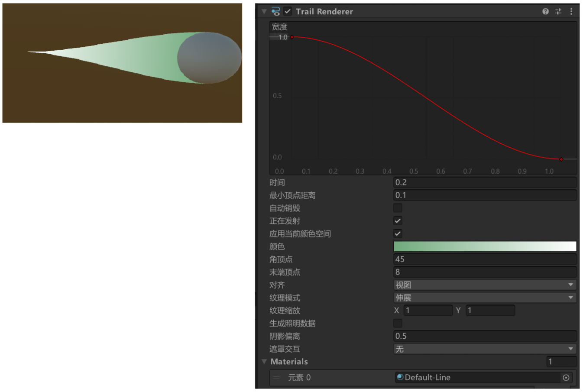Click the 时间 value field 0.2
This screenshot has height=392, width=583.
(x=485, y=182)
